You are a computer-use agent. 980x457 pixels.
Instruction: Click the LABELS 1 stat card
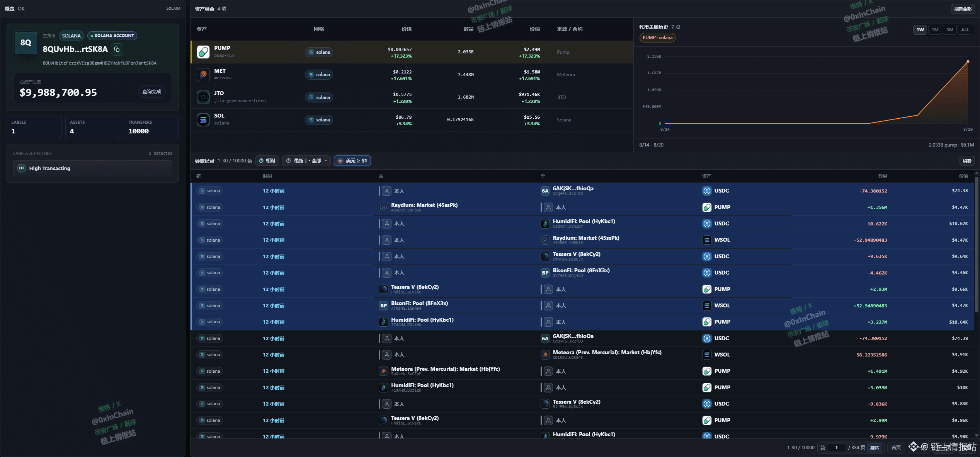pos(34,127)
